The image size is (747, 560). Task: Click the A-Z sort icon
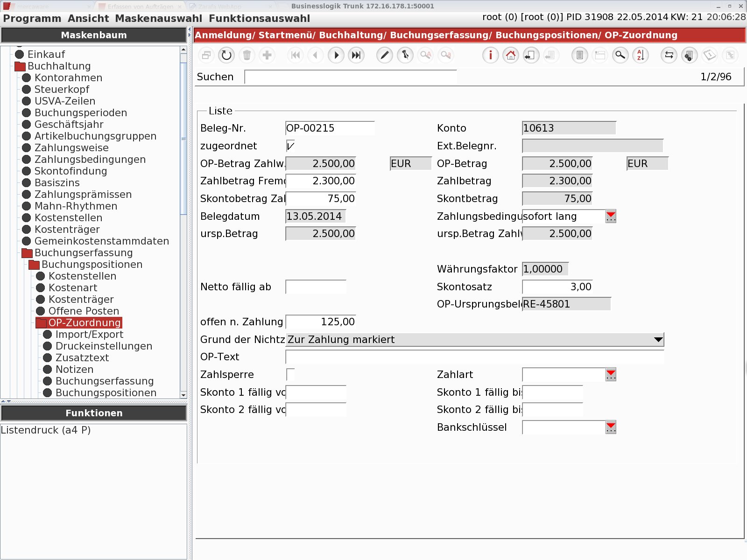(641, 55)
